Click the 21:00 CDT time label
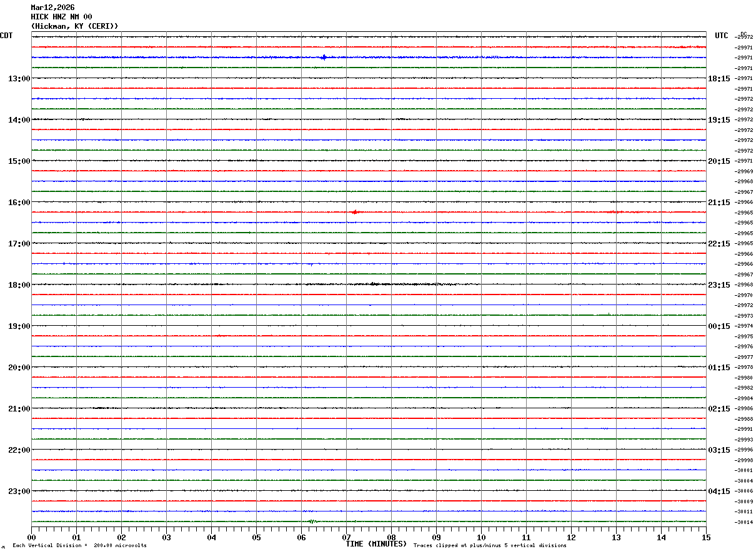This screenshot has height=554, width=756. click(x=19, y=409)
